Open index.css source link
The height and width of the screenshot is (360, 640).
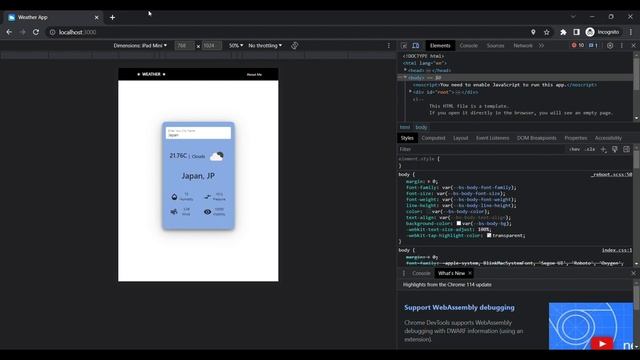[616, 250]
